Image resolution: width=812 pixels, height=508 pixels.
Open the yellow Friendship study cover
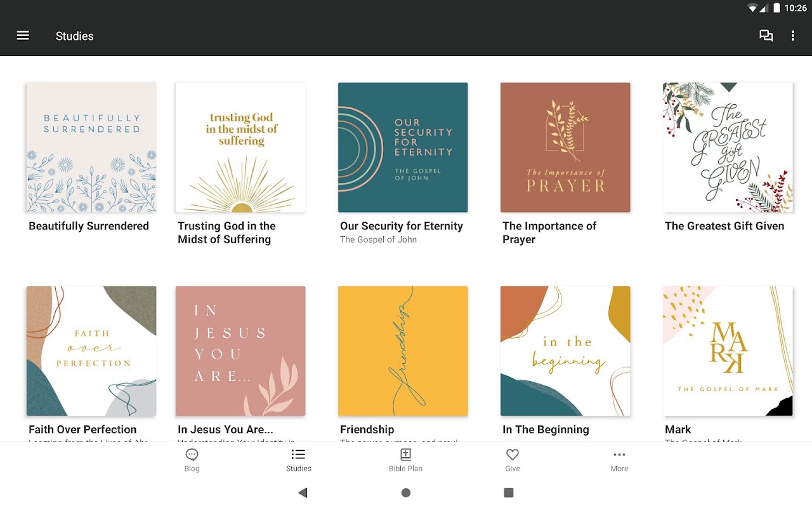403,351
